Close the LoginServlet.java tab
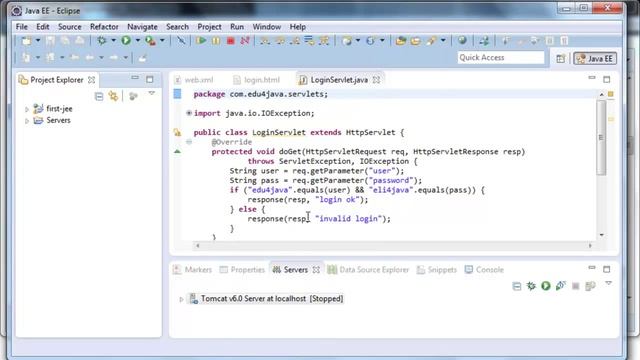Viewport: 640px width, 360px height. tap(376, 80)
